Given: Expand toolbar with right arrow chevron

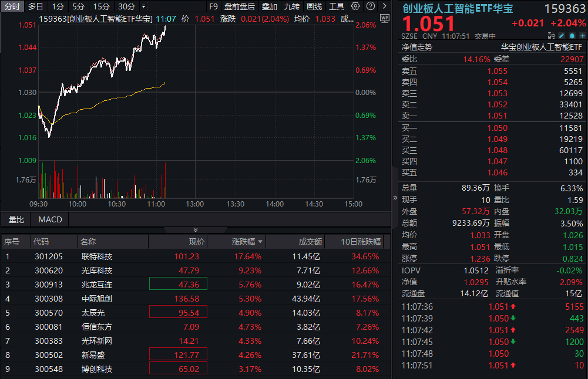Looking at the screenshot, I should pos(384,6).
